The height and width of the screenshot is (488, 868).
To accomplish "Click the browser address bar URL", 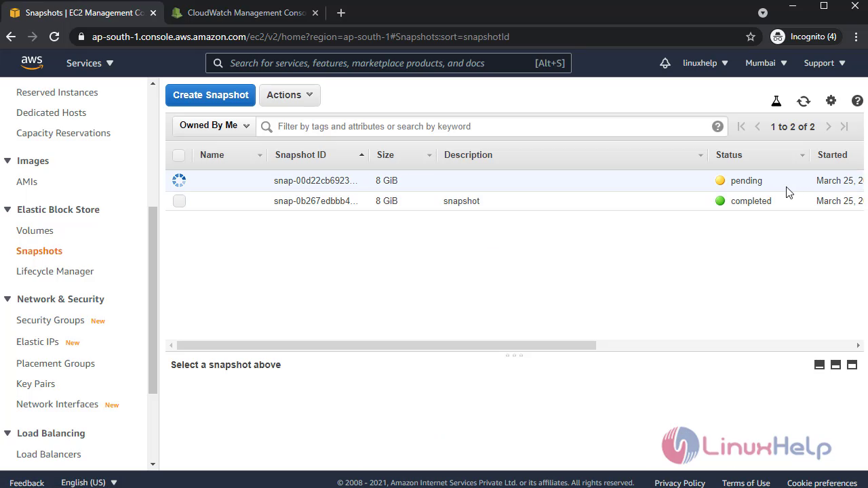I will [x=300, y=37].
